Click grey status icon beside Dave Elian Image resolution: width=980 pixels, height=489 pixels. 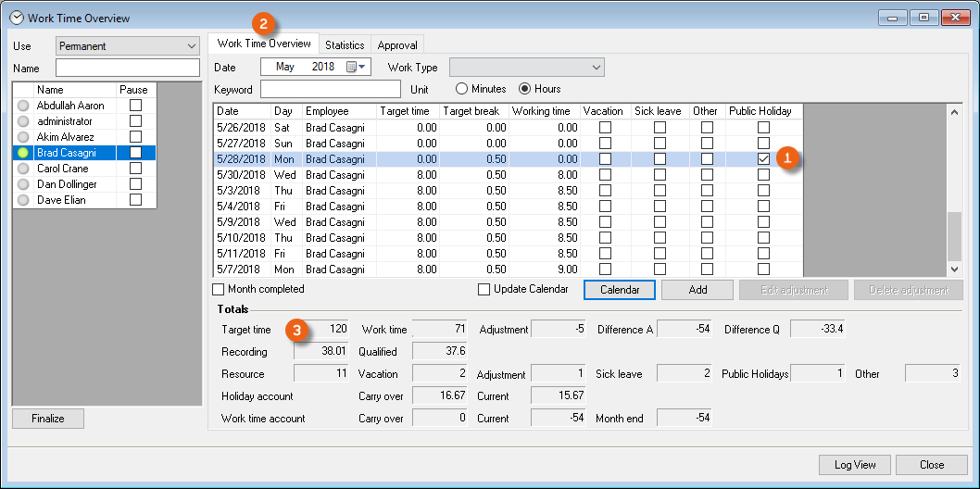[23, 200]
